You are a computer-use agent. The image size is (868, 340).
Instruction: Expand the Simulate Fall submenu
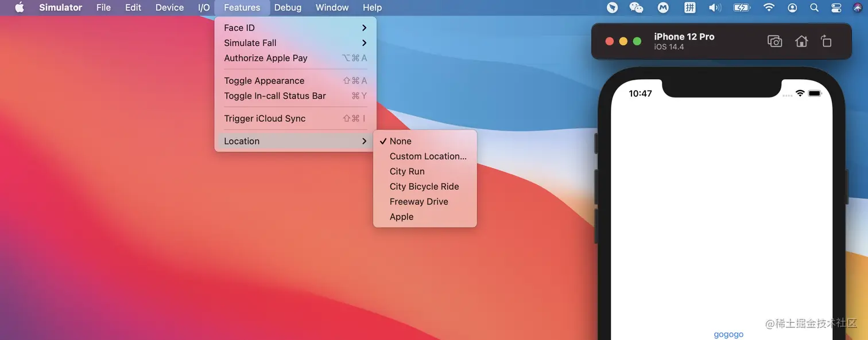[x=295, y=43]
